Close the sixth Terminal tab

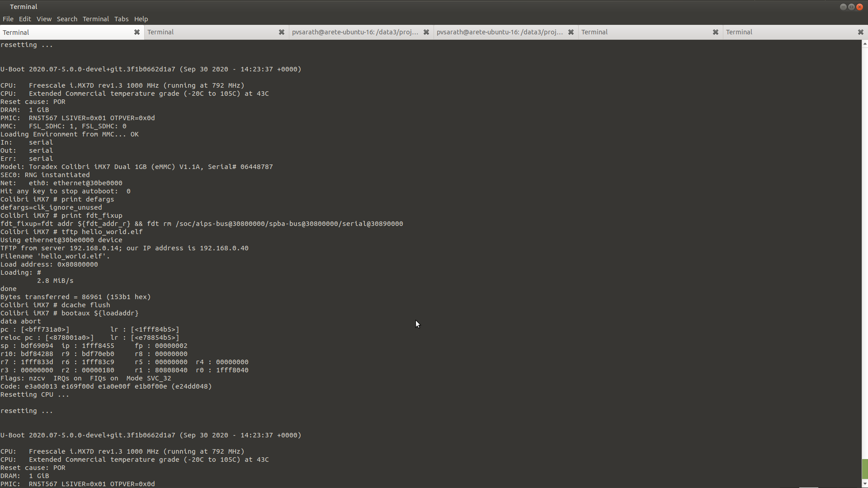(861, 32)
